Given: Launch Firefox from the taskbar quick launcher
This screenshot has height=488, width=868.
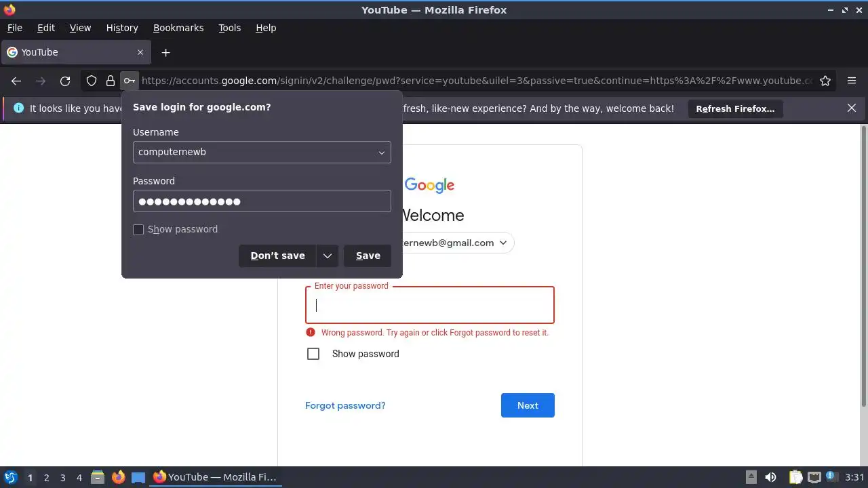Looking at the screenshot, I should coord(118,477).
